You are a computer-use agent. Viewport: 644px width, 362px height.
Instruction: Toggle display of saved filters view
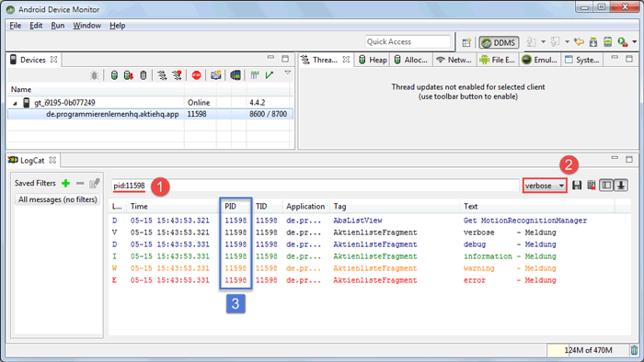tap(606, 186)
